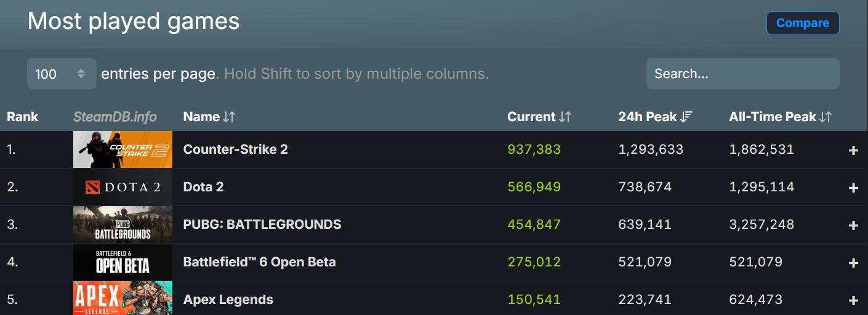Expand Apex Legends row with plus icon
The height and width of the screenshot is (315, 868).
point(853,300)
